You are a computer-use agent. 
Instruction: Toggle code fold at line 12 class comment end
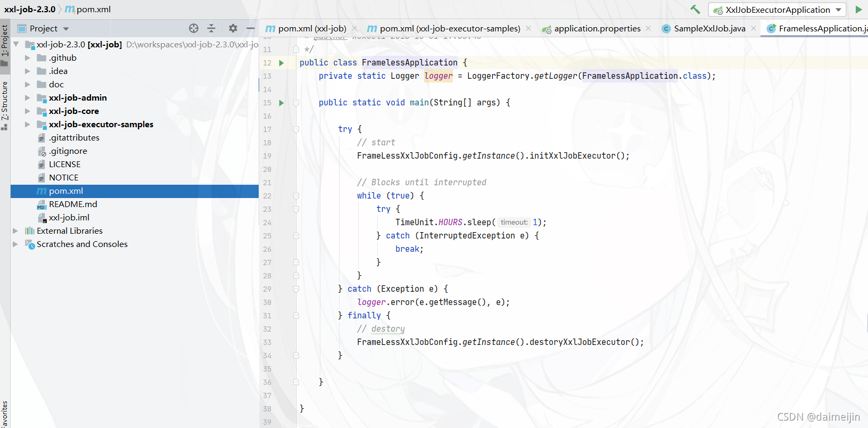tap(296, 50)
